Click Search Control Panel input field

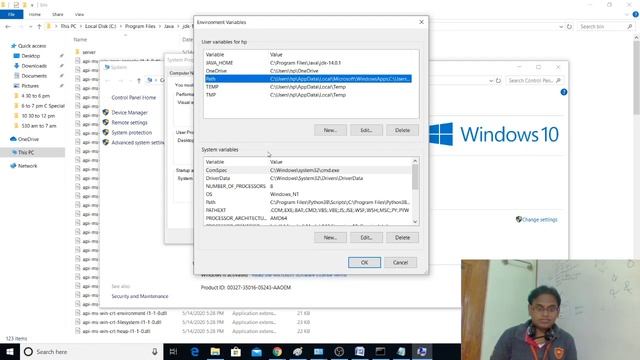coord(535,80)
